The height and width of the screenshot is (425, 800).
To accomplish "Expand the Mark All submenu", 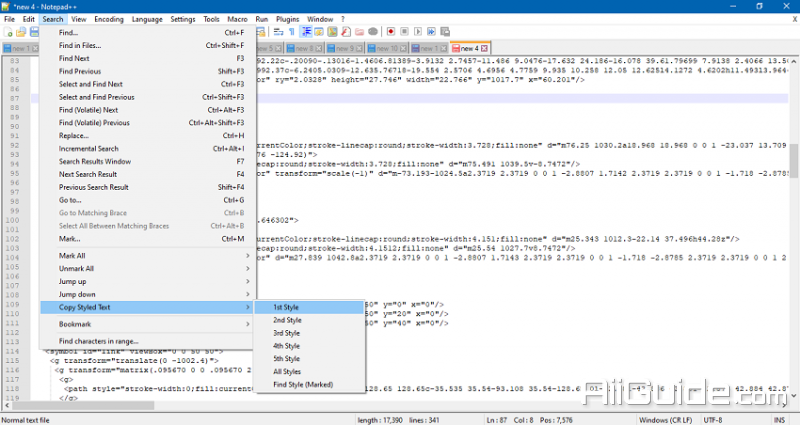I will click(x=147, y=256).
